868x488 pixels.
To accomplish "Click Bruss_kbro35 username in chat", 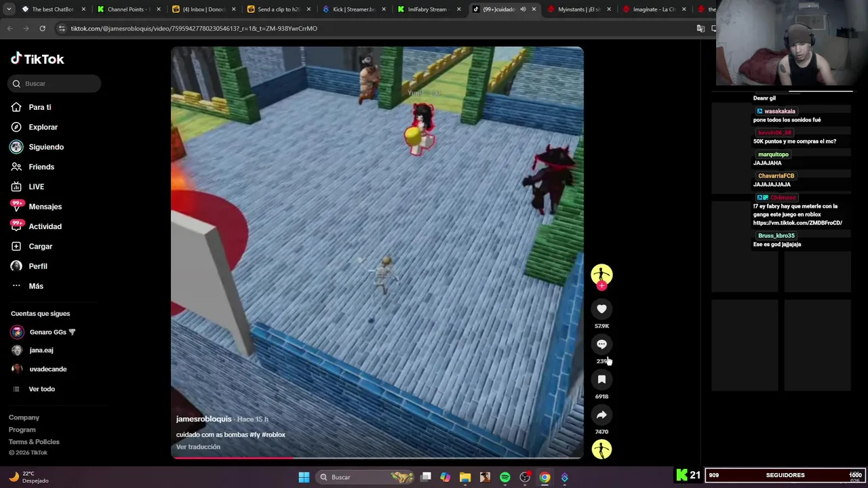I will click(x=776, y=236).
